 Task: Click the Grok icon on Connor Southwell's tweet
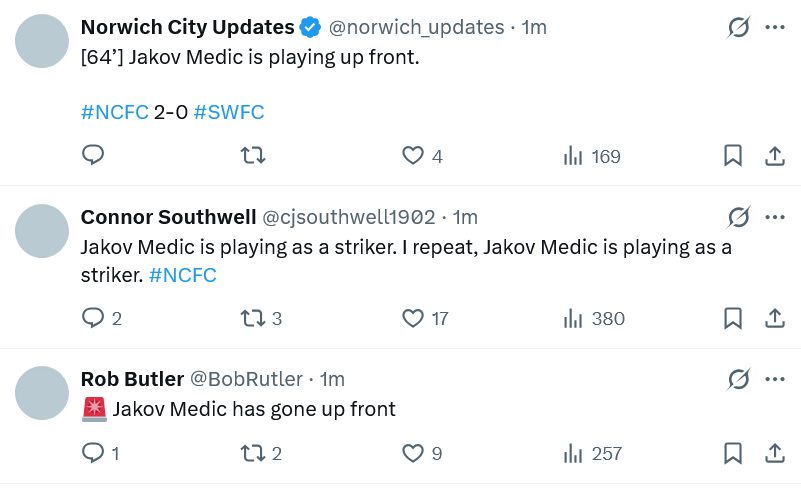[x=738, y=217]
